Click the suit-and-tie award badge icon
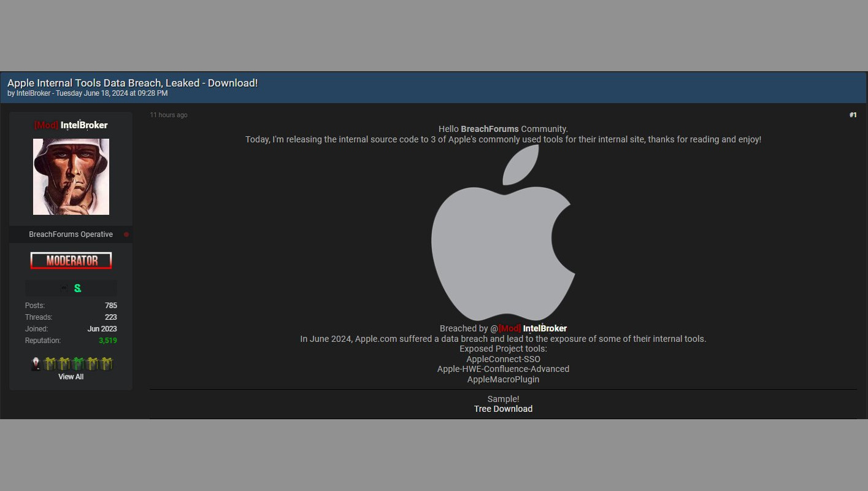Image resolution: width=868 pixels, height=491 pixels. tap(36, 363)
